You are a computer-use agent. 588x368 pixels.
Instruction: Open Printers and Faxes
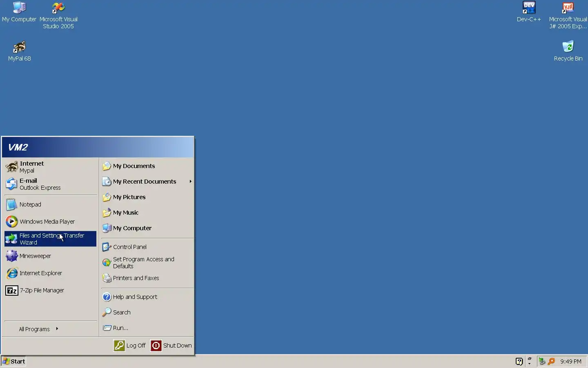[x=147, y=278]
